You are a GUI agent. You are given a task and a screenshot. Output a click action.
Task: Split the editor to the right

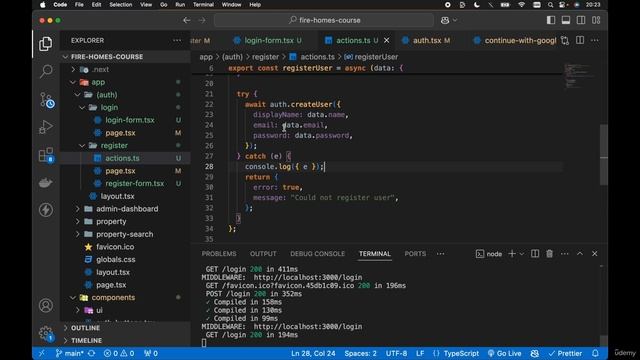[x=580, y=40]
